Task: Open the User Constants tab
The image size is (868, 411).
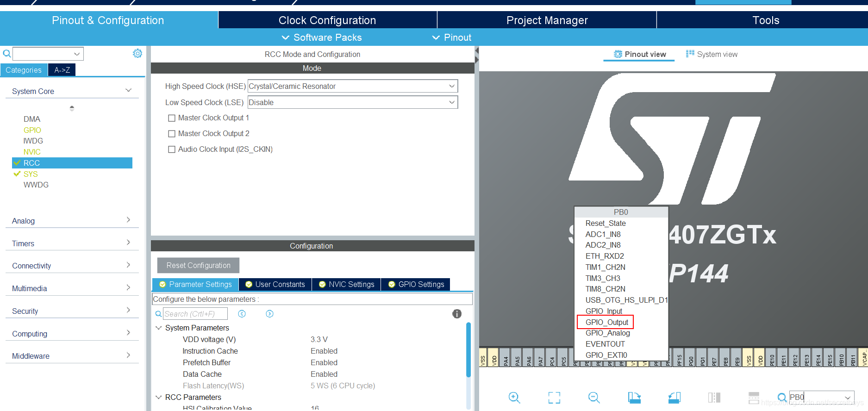Action: [275, 284]
